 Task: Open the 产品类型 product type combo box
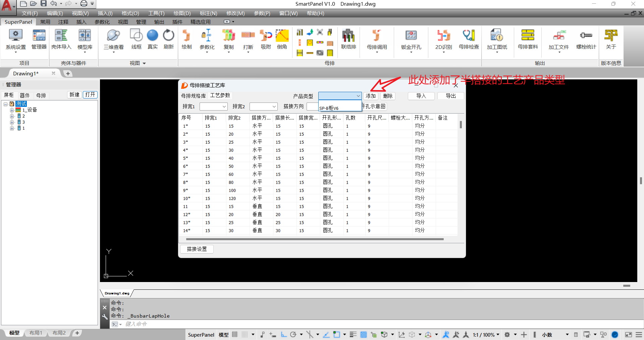click(x=340, y=96)
